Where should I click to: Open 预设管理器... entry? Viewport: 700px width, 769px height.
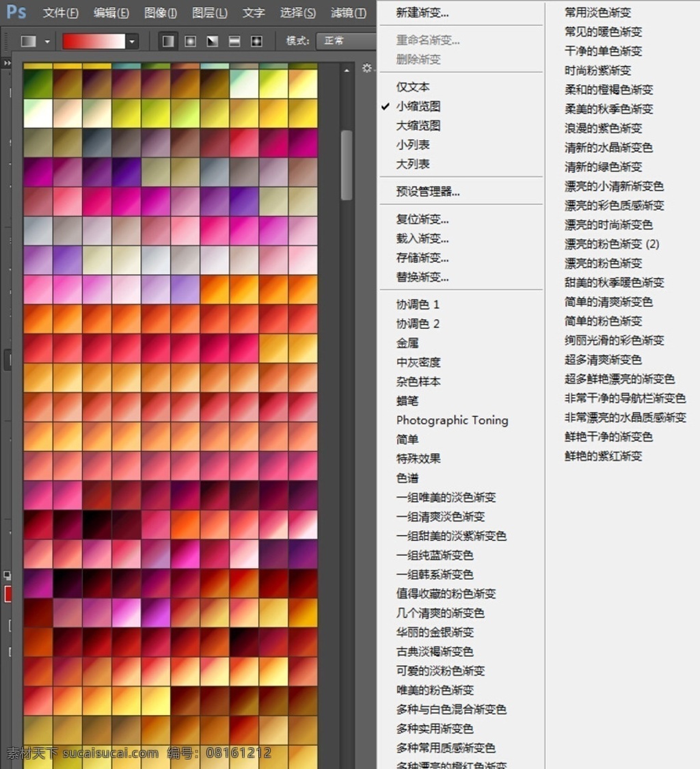point(428,191)
